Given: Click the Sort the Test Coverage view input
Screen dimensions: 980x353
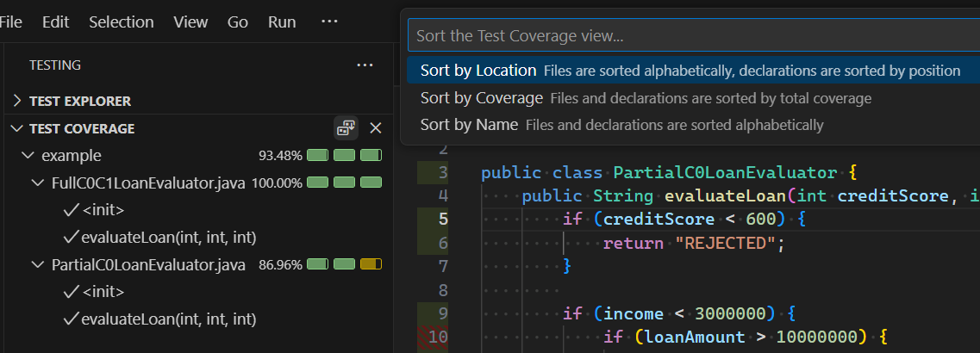Looking at the screenshot, I should [694, 35].
